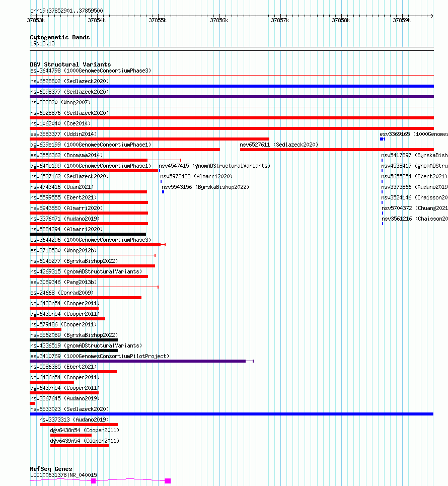Image resolution: width=448 pixels, height=486 pixels.
Task: Open the nsv6598377 (Sedlazeck2020) label
Action: (69, 92)
